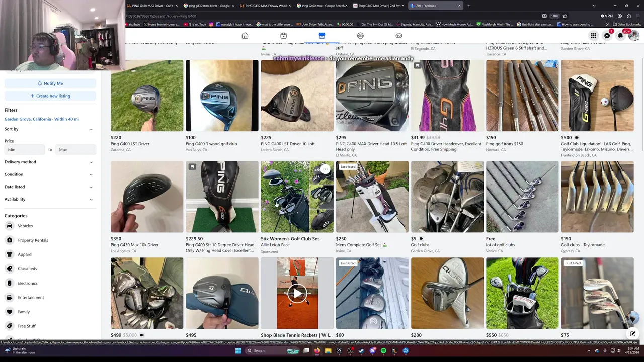Select the Marketplace icon in top navigation
The width and height of the screenshot is (644, 362).
(322, 36)
